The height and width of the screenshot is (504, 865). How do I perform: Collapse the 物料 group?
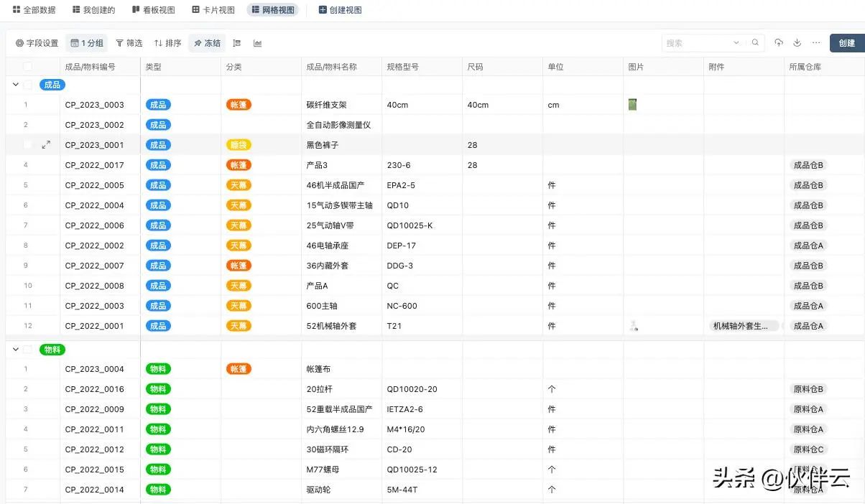coord(15,350)
